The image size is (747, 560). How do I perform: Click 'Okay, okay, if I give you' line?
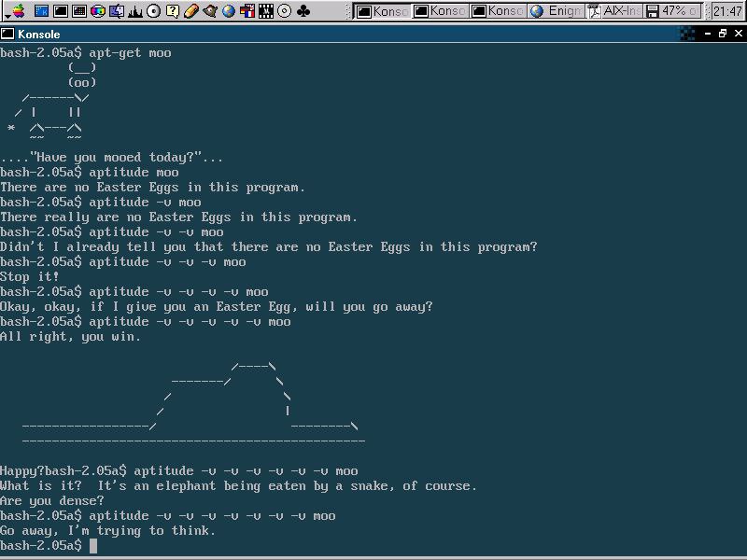[x=217, y=307]
